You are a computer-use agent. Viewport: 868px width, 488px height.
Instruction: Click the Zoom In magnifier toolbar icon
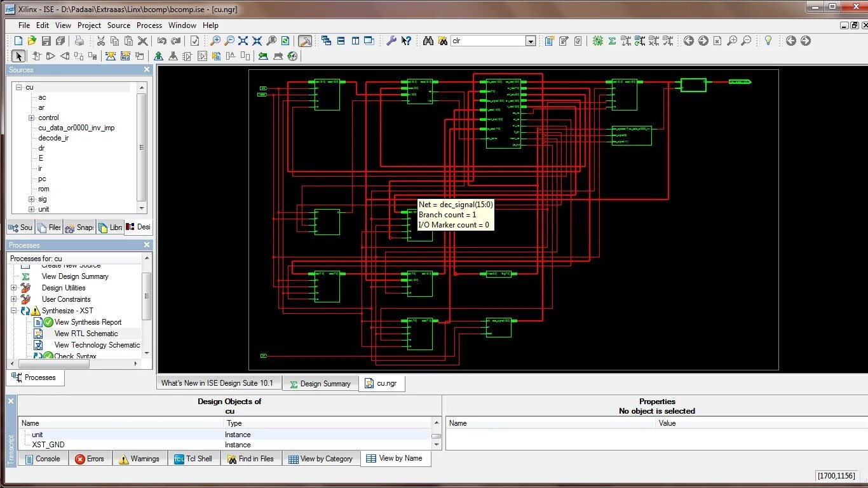(215, 41)
